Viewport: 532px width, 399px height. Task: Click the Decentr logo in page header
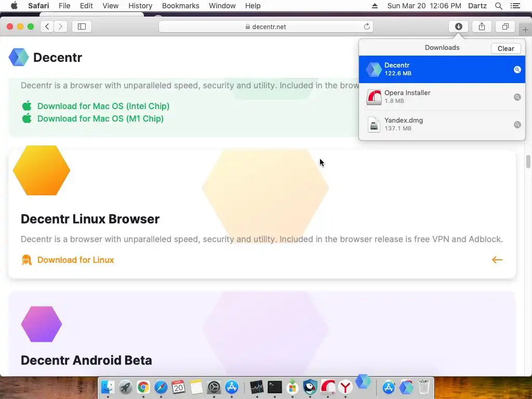[x=46, y=57]
